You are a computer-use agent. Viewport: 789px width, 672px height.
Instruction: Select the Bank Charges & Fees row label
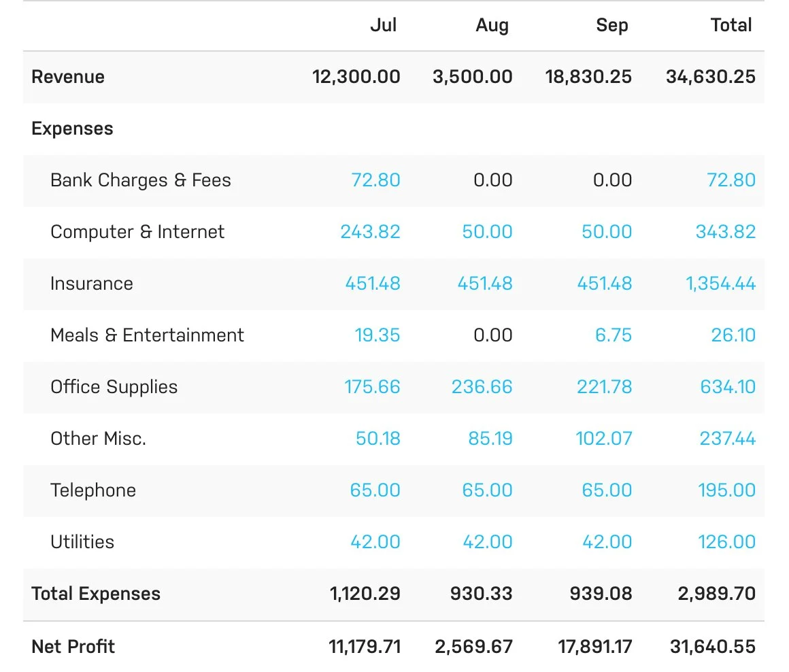coord(140,180)
